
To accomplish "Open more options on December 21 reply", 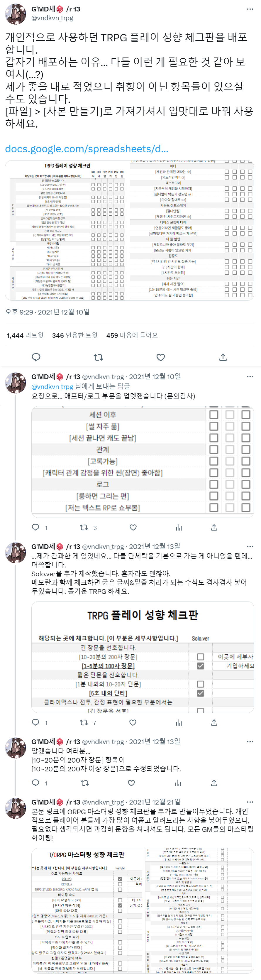I will click(250, 802).
